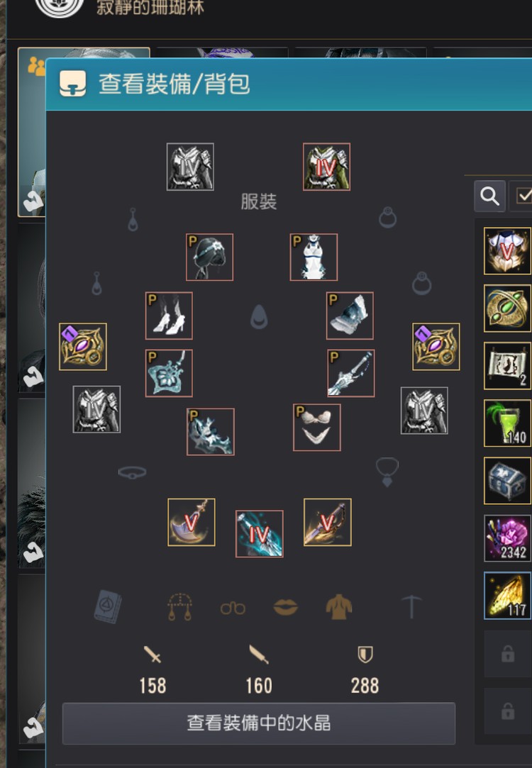Click the white dress outfit slot
The width and height of the screenshot is (532, 768).
(x=314, y=257)
